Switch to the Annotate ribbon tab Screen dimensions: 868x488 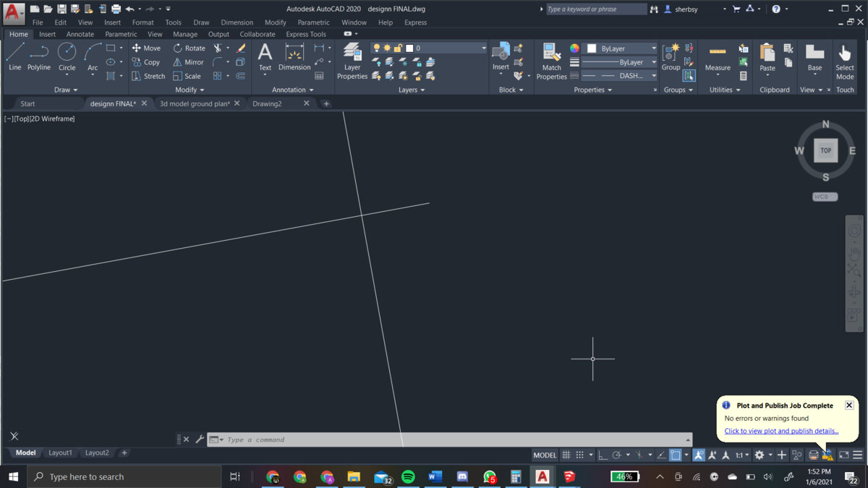pyautogui.click(x=80, y=34)
